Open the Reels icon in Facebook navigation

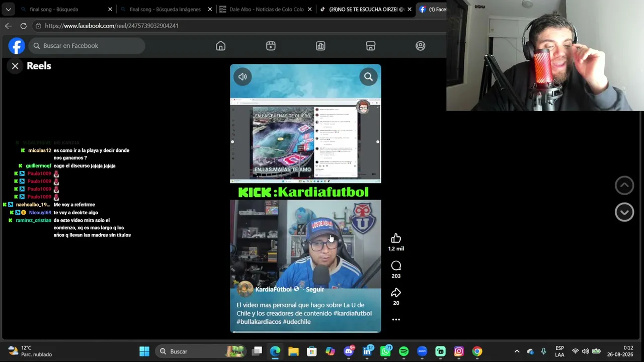point(271,46)
